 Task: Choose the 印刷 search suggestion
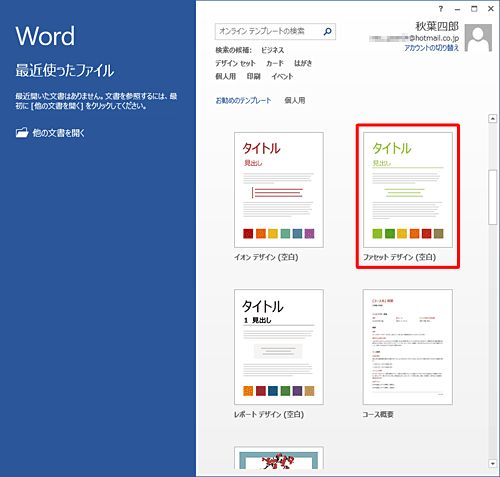[x=253, y=77]
